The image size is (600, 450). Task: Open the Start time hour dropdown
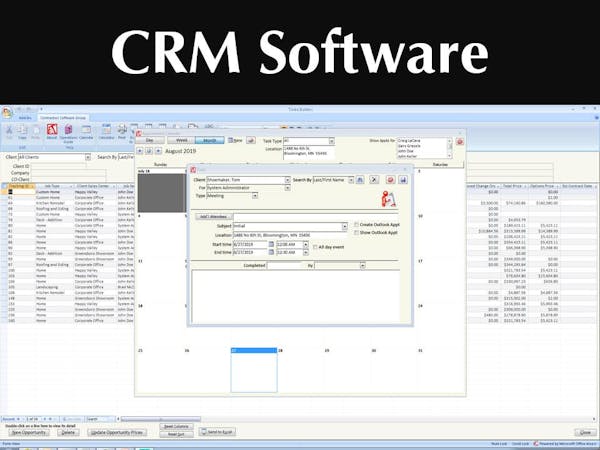tap(306, 244)
